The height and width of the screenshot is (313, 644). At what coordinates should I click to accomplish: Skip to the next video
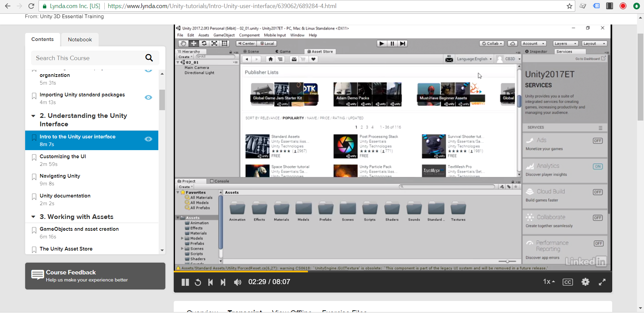(223, 282)
